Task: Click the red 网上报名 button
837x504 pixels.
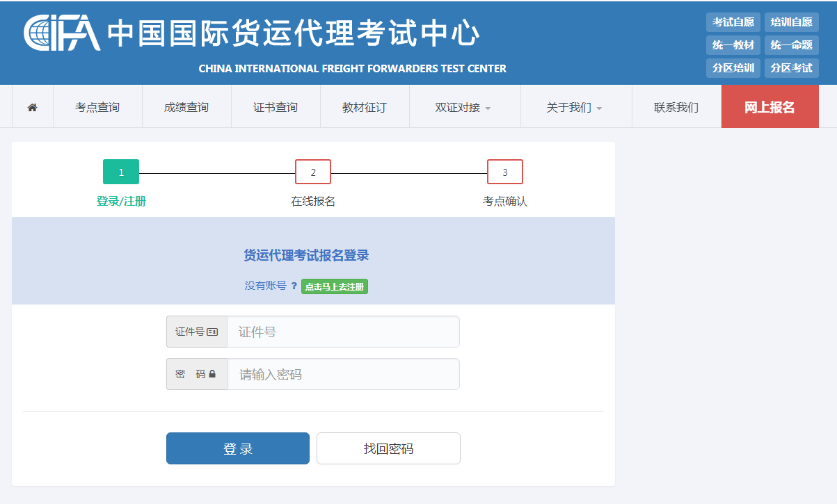Action: [x=770, y=107]
